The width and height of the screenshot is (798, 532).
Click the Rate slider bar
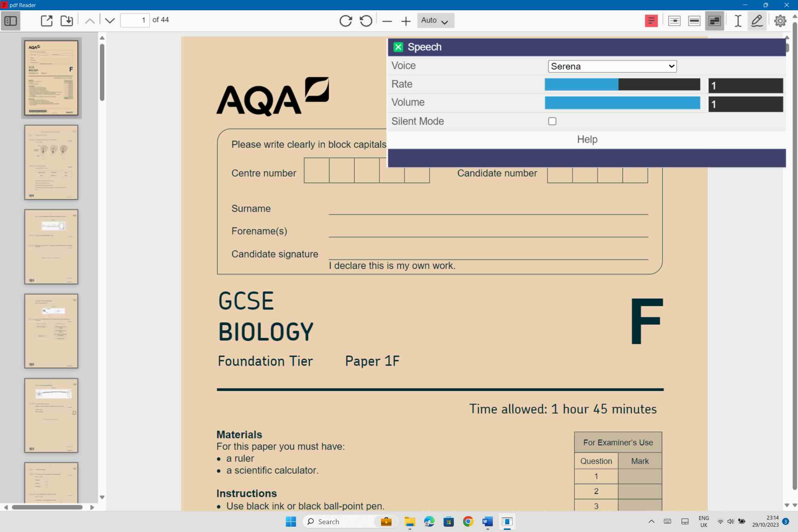(622, 84)
